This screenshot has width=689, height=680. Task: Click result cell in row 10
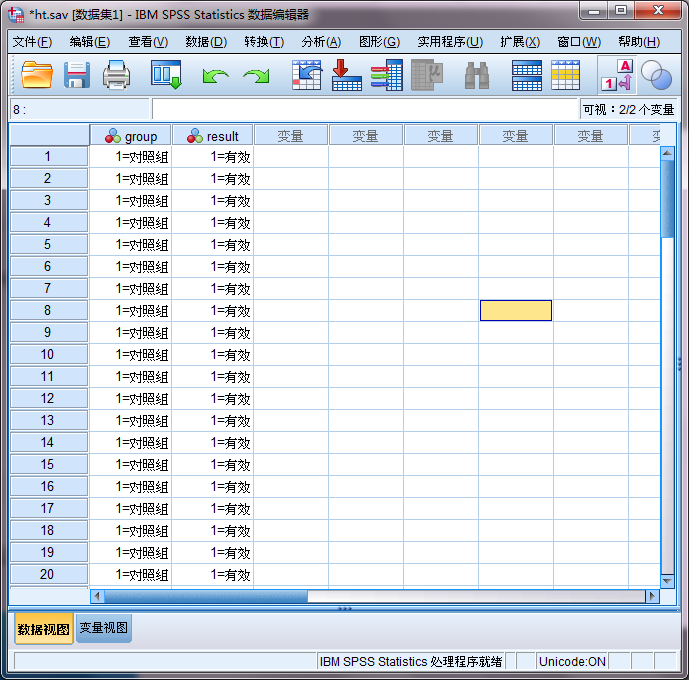(x=213, y=354)
